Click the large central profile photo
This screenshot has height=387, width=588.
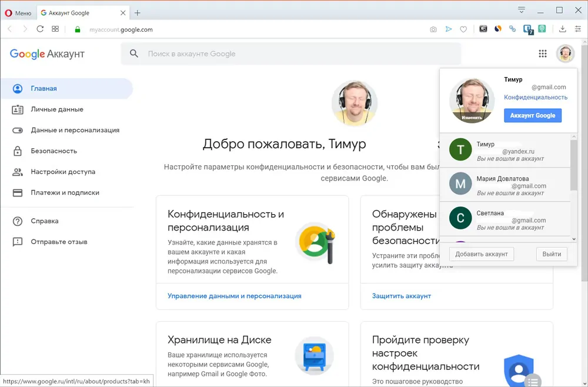(355, 103)
